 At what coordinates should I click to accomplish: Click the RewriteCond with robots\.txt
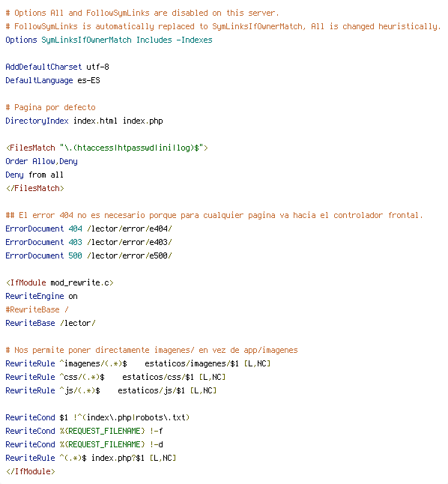point(97,417)
